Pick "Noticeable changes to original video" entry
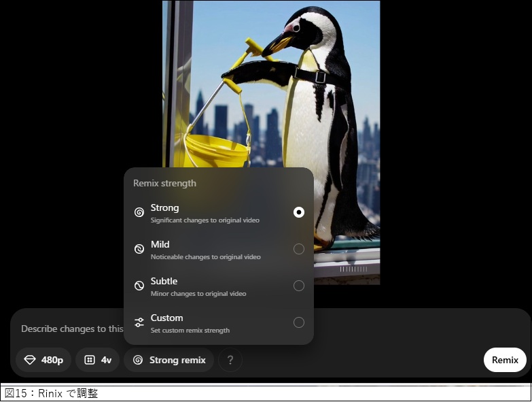Image resolution: width=532 pixels, height=402 pixels. pos(205,257)
